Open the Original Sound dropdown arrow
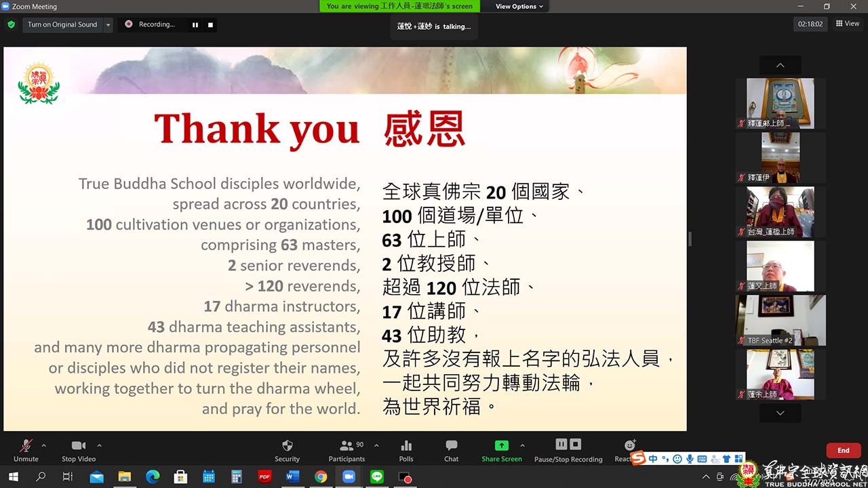 tap(108, 24)
